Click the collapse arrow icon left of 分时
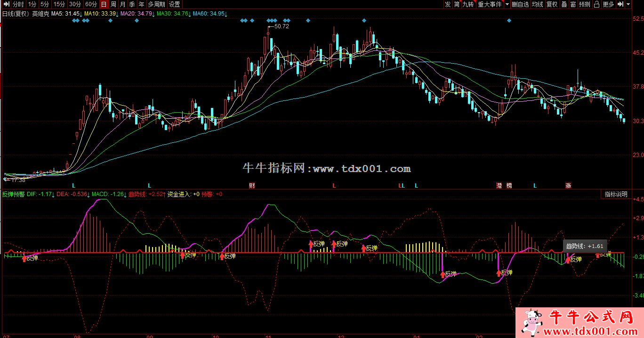 click(x=6, y=4)
